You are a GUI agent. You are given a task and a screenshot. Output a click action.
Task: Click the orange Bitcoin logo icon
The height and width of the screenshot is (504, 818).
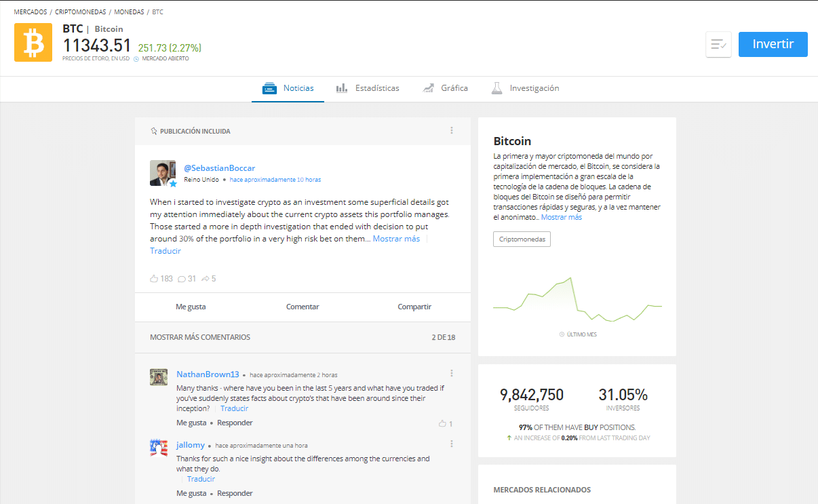click(33, 42)
